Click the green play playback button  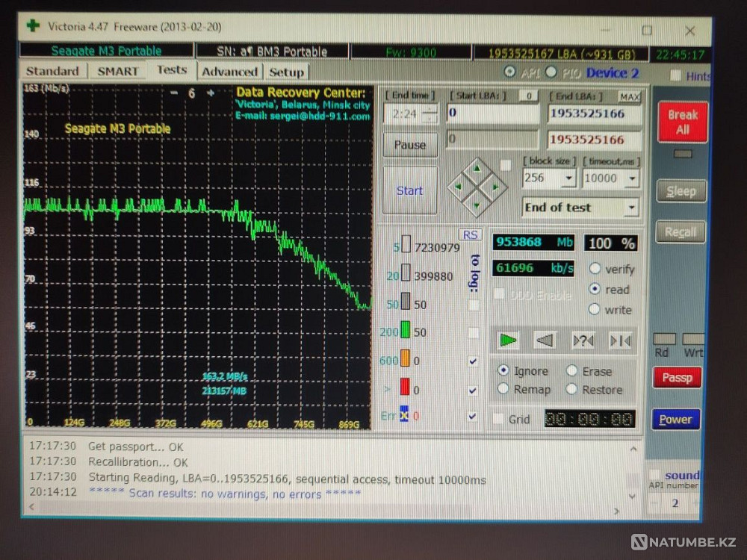click(x=508, y=340)
